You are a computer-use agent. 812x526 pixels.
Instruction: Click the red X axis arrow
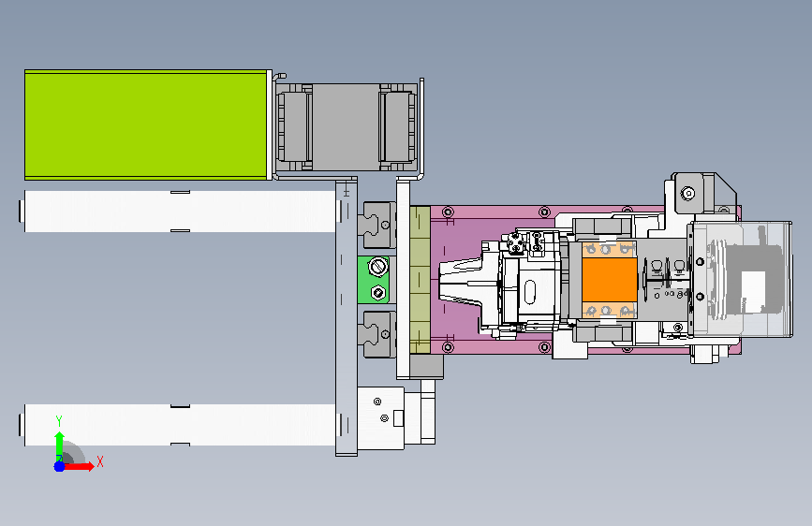(x=79, y=466)
